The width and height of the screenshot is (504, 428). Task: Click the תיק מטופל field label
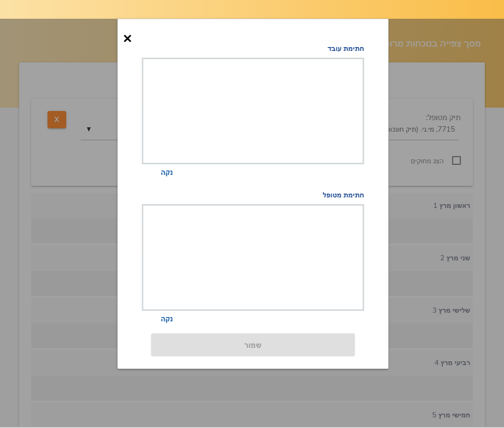[443, 117]
